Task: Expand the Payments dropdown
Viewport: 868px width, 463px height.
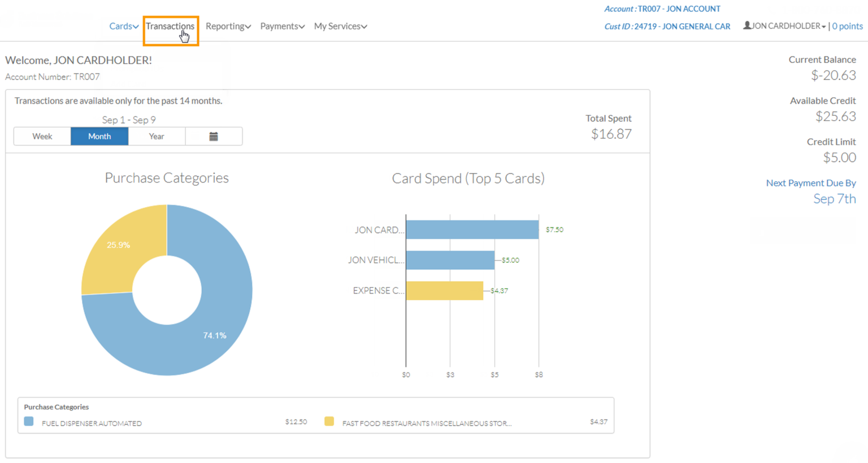Action: coord(282,26)
